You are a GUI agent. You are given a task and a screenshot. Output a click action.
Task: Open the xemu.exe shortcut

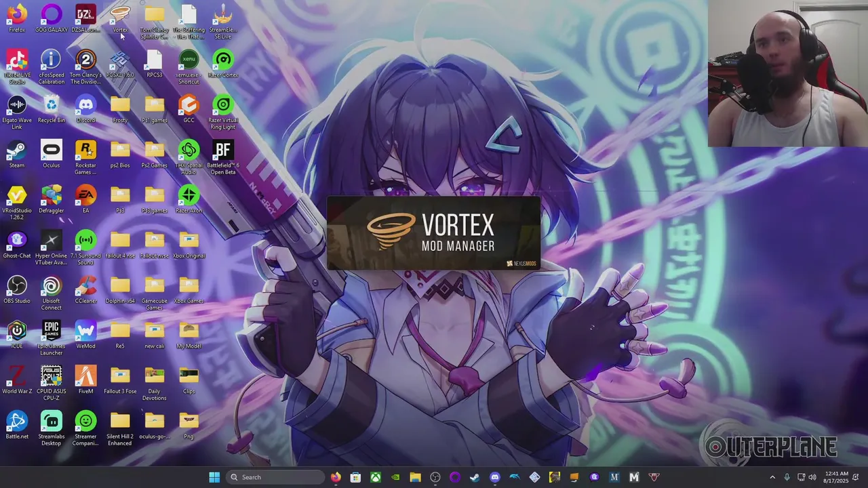(x=189, y=67)
